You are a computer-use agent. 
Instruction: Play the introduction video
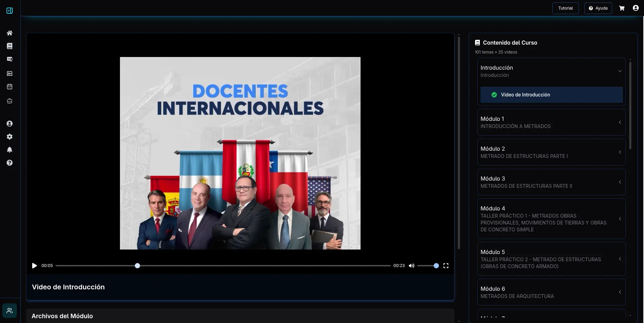(x=34, y=266)
